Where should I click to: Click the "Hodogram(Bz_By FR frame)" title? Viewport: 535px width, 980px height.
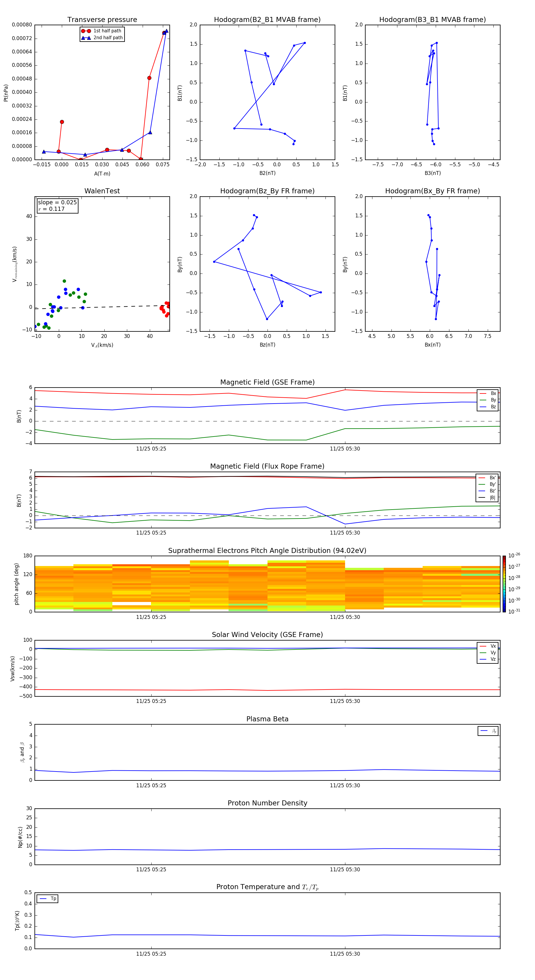pyautogui.click(x=267, y=191)
